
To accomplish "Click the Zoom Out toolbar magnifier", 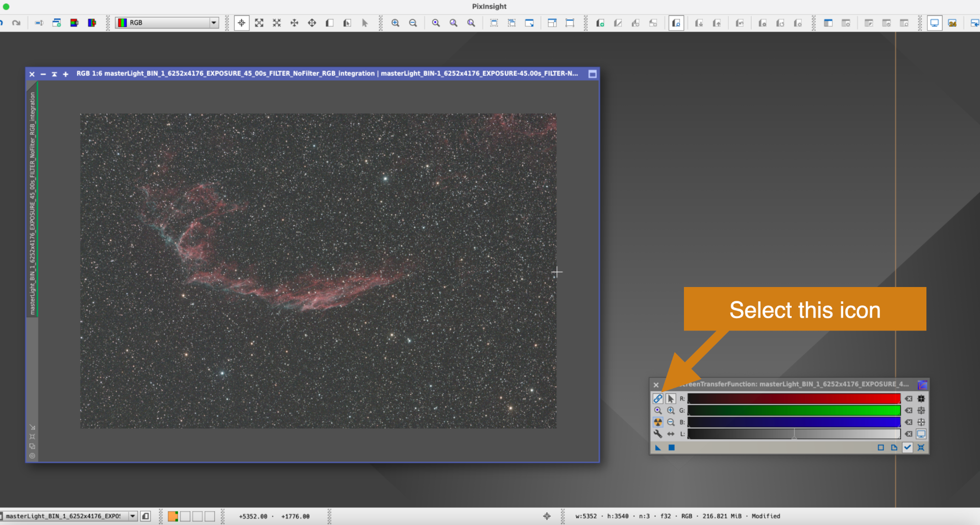I will (413, 23).
